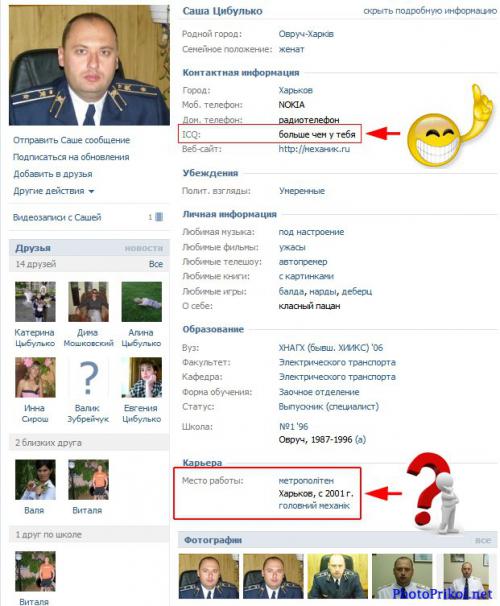Image resolution: width=500 pixels, height=606 pixels.
Task: Open Катерина Цыбулько's friend thumbnail
Action: (x=35, y=302)
